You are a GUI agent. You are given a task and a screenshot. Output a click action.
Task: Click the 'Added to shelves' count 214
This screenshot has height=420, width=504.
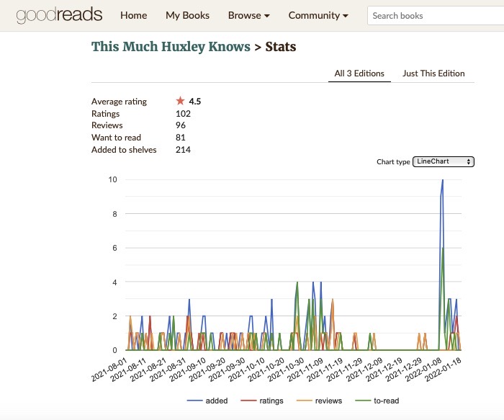pyautogui.click(x=183, y=150)
